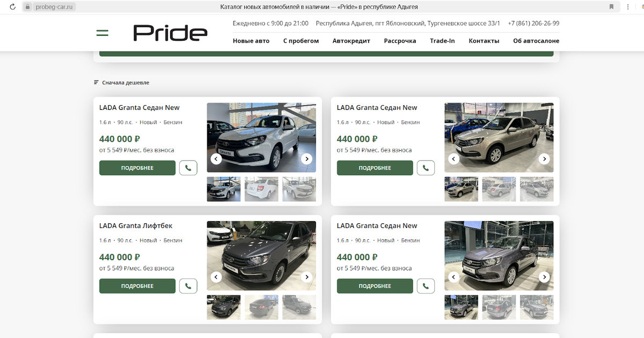Select Рассрочка in the navigation

coord(400,41)
